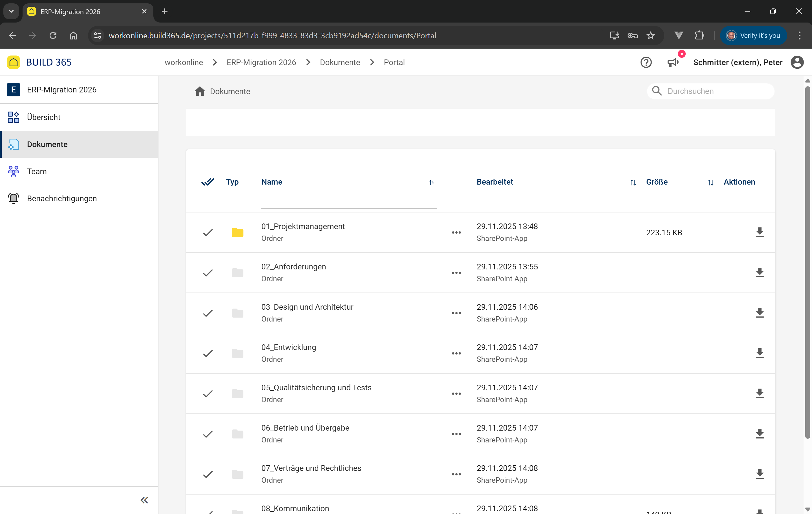Click the ERP-Migration 2026 breadcrumb link
The image size is (812, 514).
[261, 62]
